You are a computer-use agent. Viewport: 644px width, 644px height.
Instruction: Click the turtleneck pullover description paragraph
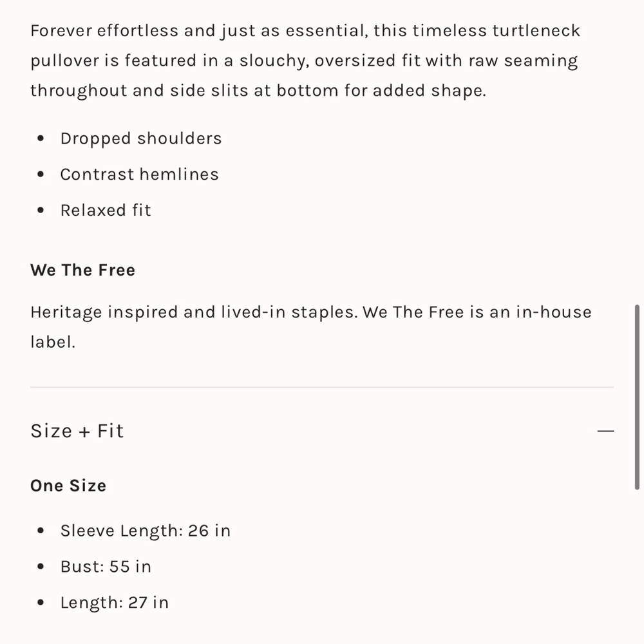coord(305,61)
